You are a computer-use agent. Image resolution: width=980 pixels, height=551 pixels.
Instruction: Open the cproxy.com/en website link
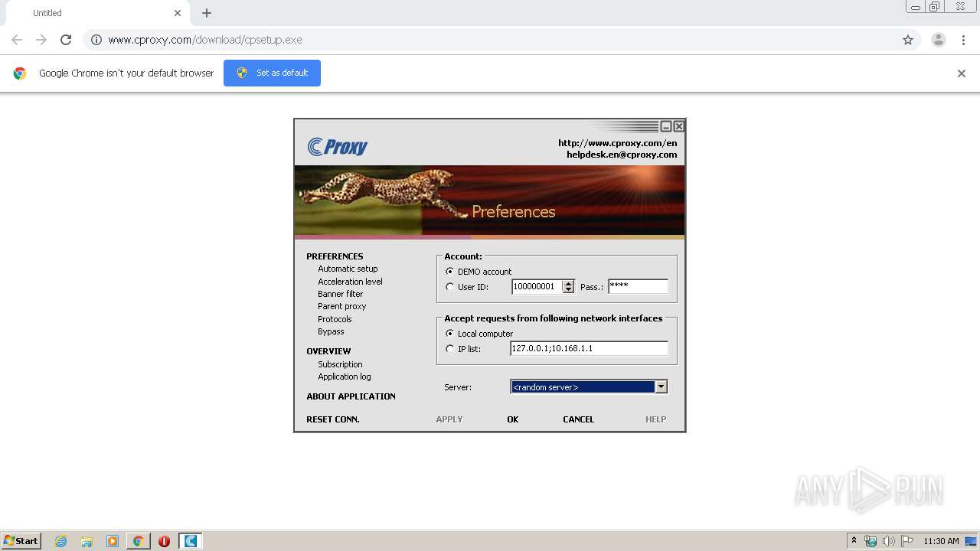618,143
